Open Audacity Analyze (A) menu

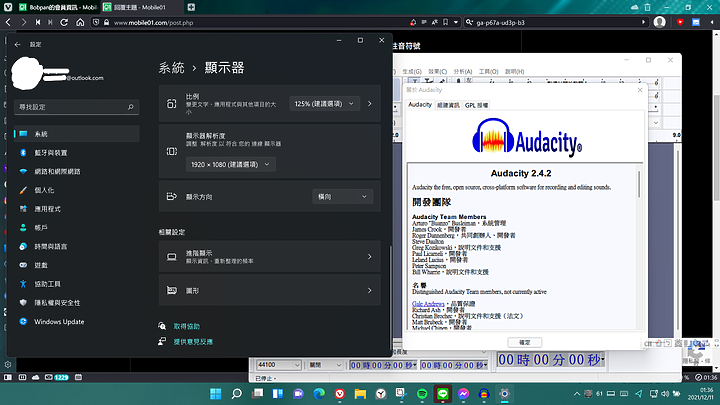pos(462,72)
